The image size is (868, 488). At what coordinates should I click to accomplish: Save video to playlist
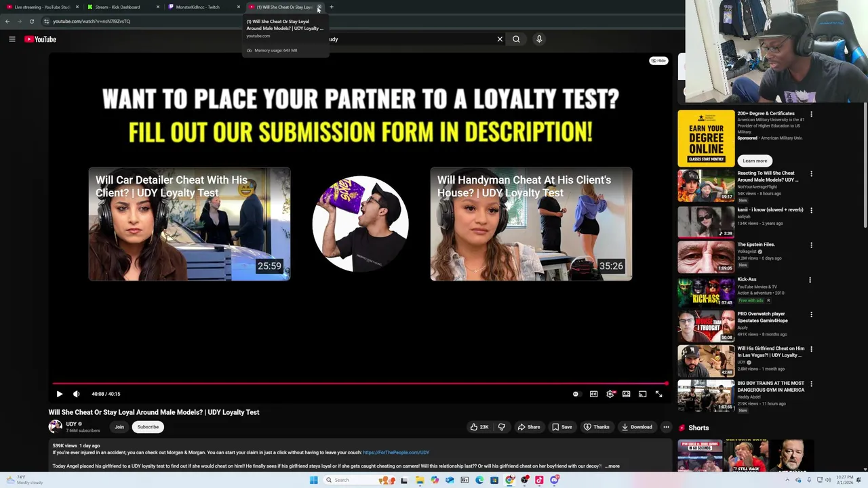pos(561,427)
